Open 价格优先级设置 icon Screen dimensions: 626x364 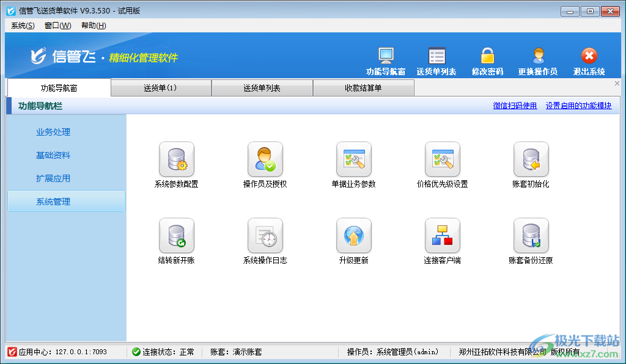443,159
